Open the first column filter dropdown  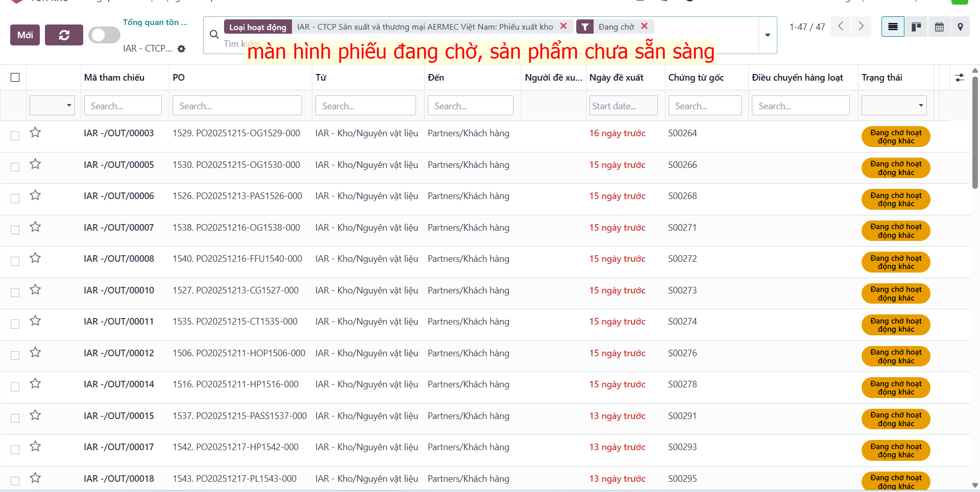tap(52, 106)
